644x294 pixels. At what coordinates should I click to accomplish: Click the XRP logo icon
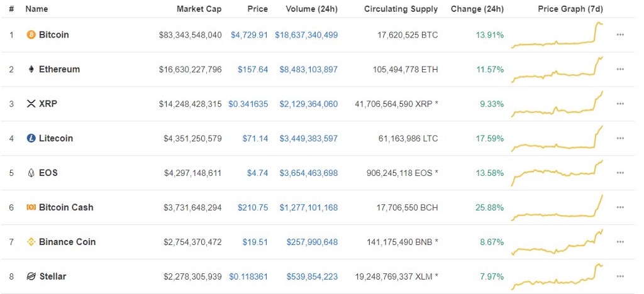coord(31,104)
